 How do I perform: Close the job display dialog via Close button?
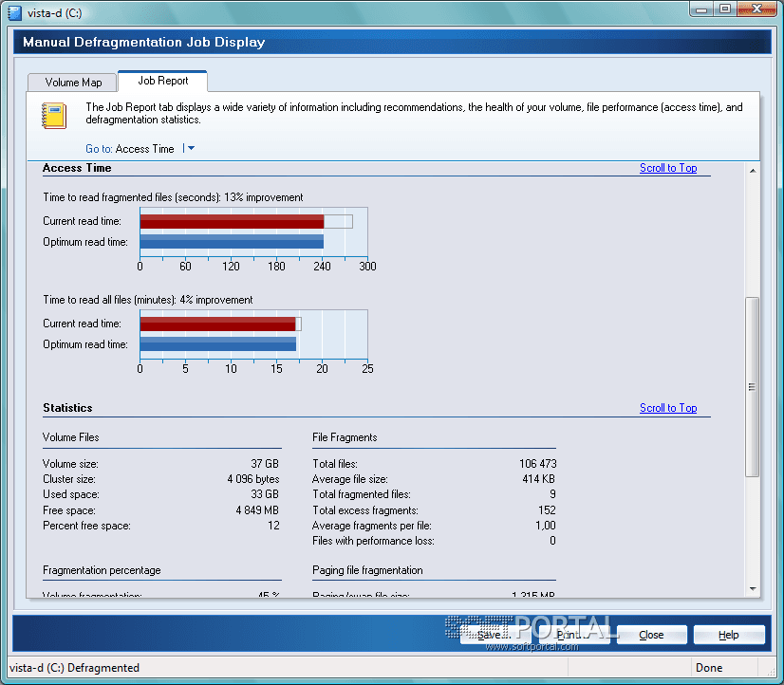tap(651, 635)
